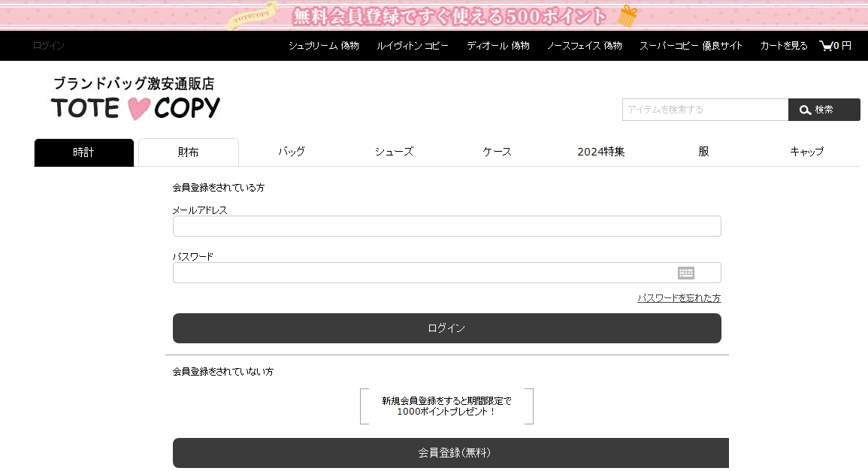Open シュプリーム 偽物 menu link
The height and width of the screenshot is (471, 868).
tap(324, 46)
